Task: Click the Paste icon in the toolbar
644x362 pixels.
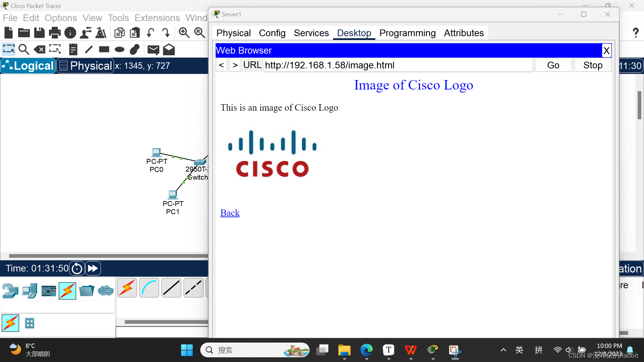Action: [x=135, y=33]
